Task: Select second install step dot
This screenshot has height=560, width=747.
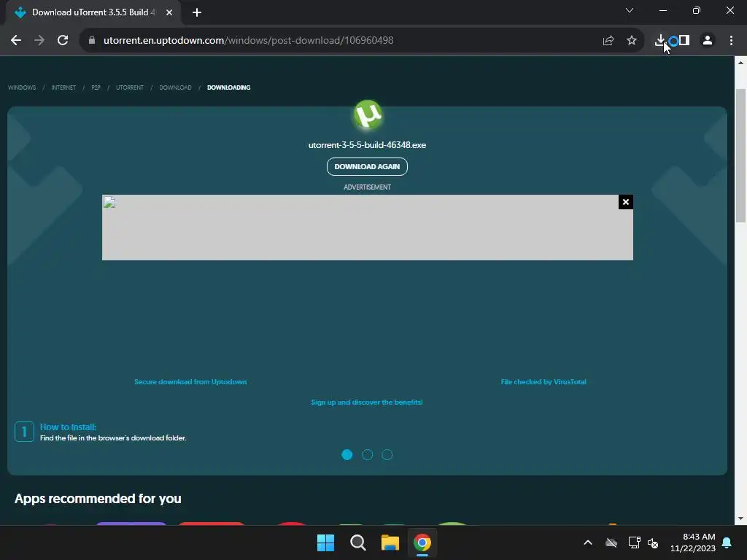Action: 368,455
